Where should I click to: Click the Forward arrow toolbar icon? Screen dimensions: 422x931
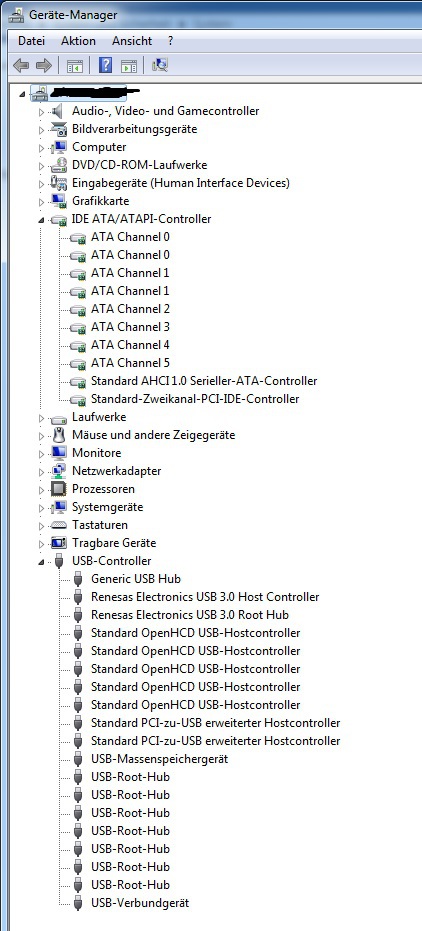(x=44, y=65)
